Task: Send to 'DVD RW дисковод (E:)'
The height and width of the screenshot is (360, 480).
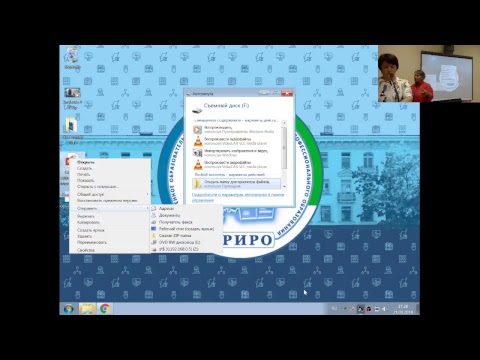Action: tap(187, 242)
